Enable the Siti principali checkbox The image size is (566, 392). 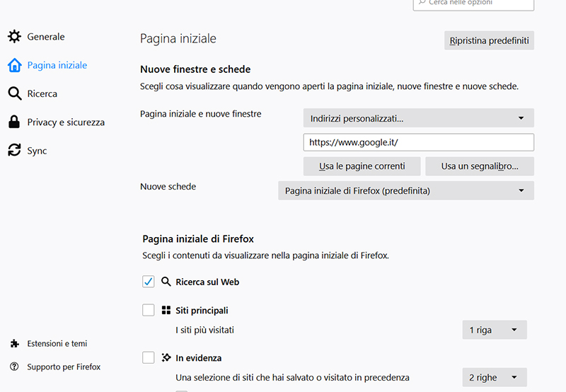[x=149, y=310]
